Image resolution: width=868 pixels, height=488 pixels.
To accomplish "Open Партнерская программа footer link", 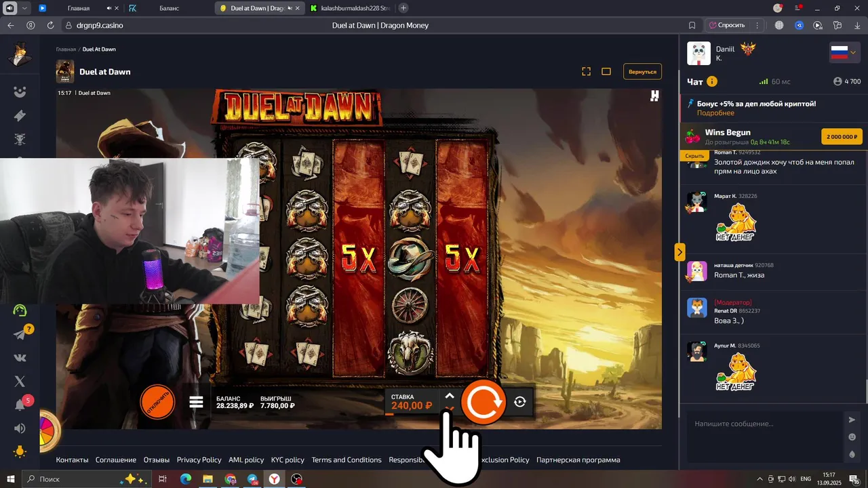I will tap(578, 460).
